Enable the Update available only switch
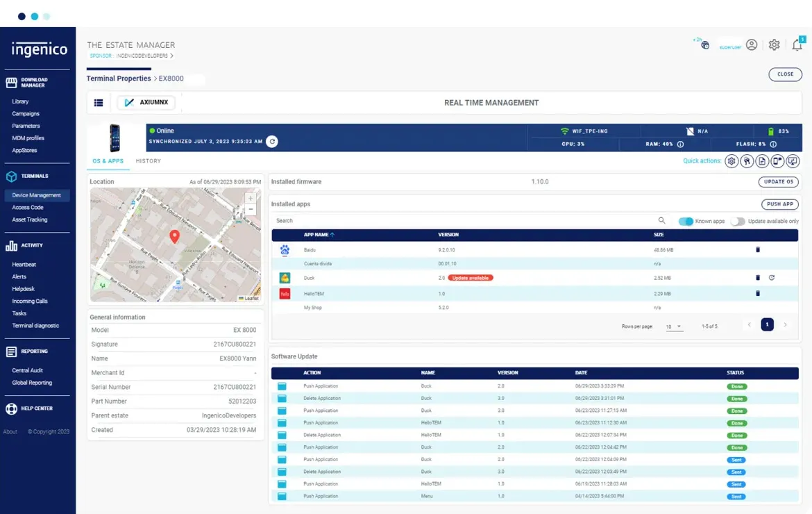Screen dimensions: 812x514 click(x=737, y=221)
